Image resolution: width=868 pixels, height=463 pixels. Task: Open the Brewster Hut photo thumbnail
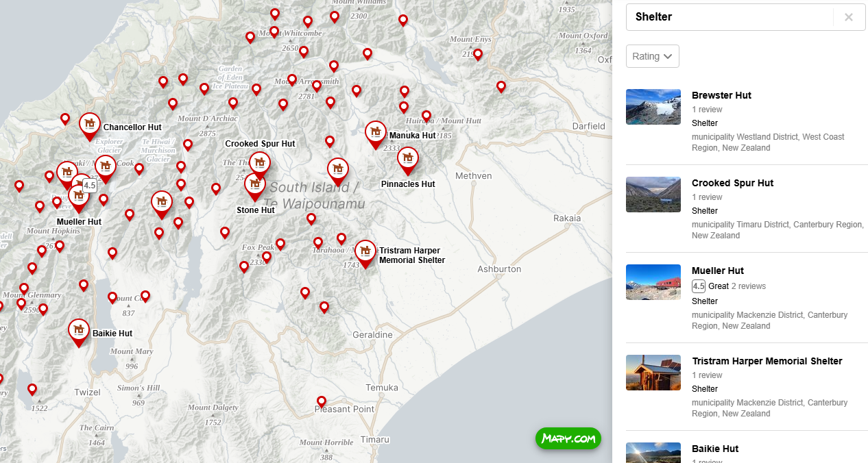(653, 107)
